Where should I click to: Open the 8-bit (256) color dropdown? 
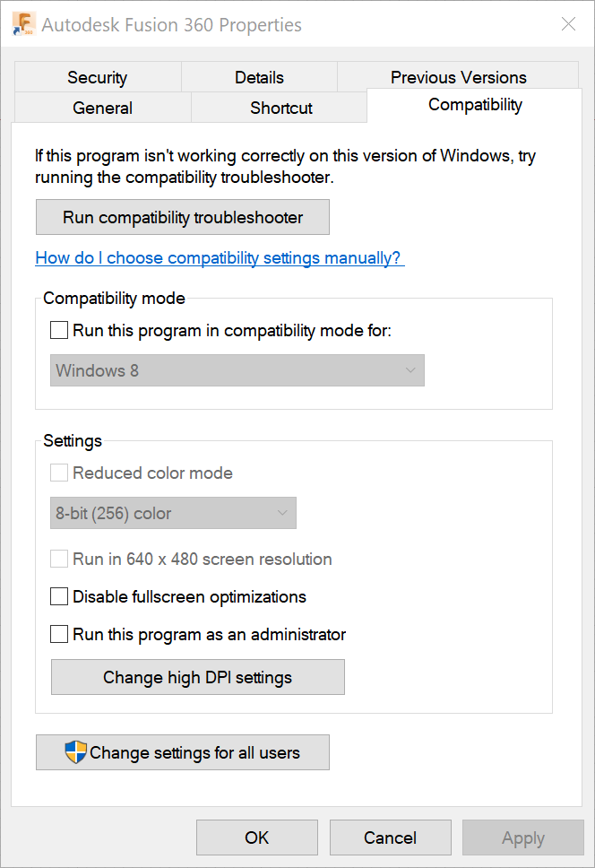coord(173,513)
